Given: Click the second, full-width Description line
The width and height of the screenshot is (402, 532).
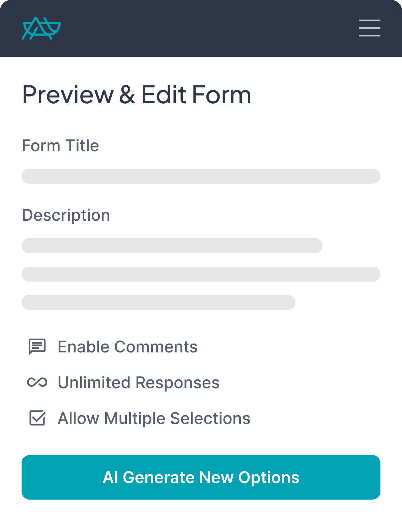Looking at the screenshot, I should click(201, 274).
